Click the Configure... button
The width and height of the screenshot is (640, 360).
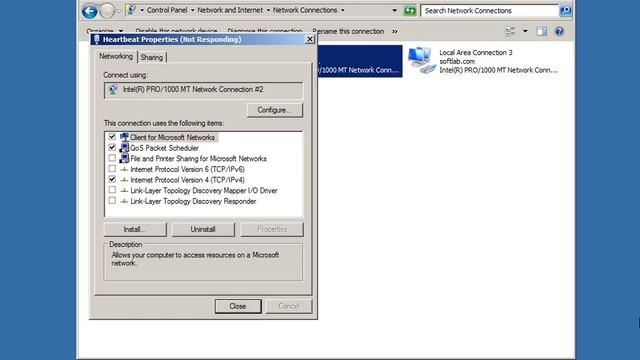pos(274,110)
